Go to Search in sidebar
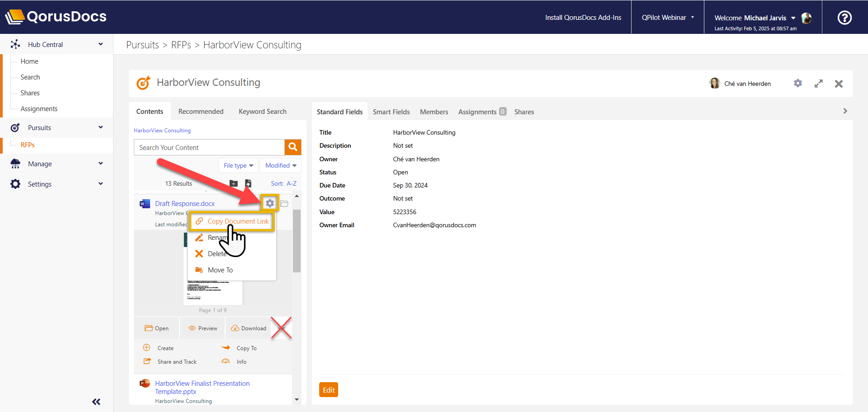This screenshot has width=868, height=412. click(30, 77)
